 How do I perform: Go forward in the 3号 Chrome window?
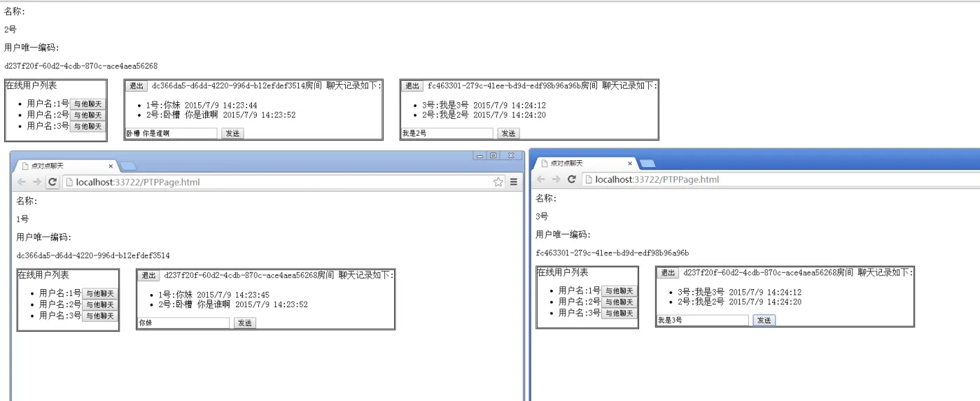(x=556, y=179)
